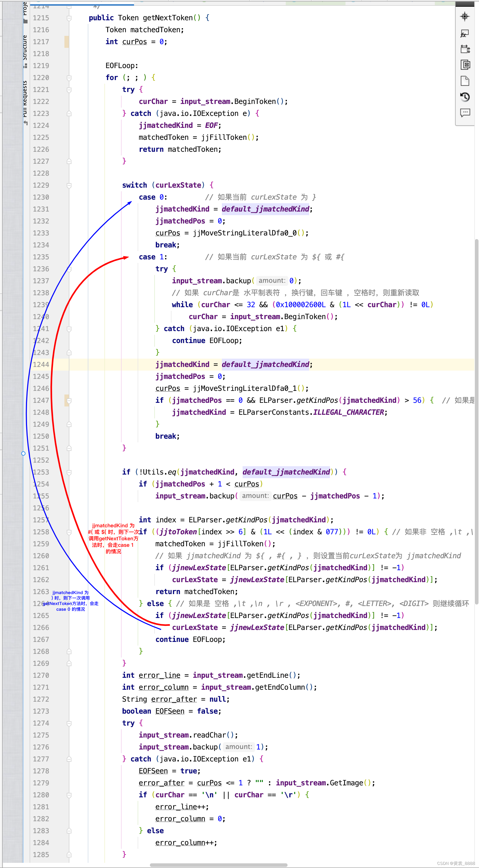Image resolution: width=479 pixels, height=868 pixels.
Task: Click the change marker beside line 1217
Action: [66, 42]
